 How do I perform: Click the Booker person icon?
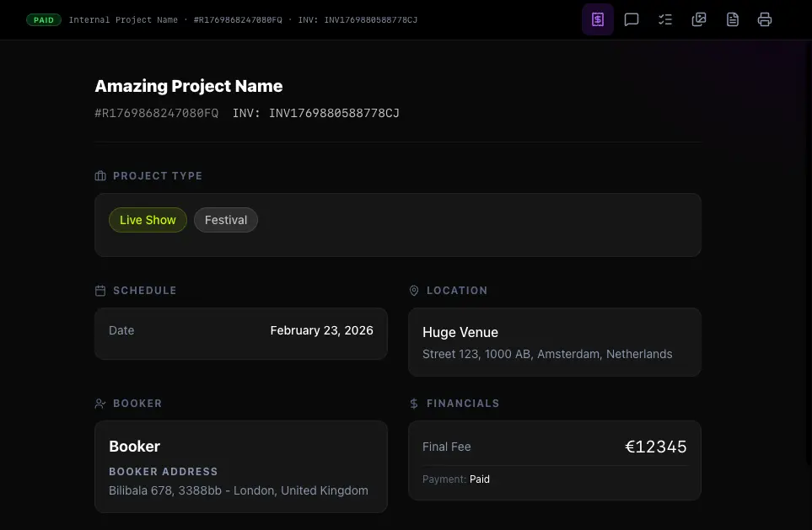pos(100,404)
